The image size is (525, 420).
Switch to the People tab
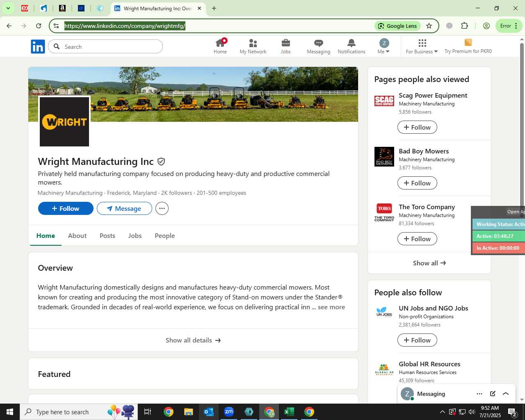tap(165, 235)
